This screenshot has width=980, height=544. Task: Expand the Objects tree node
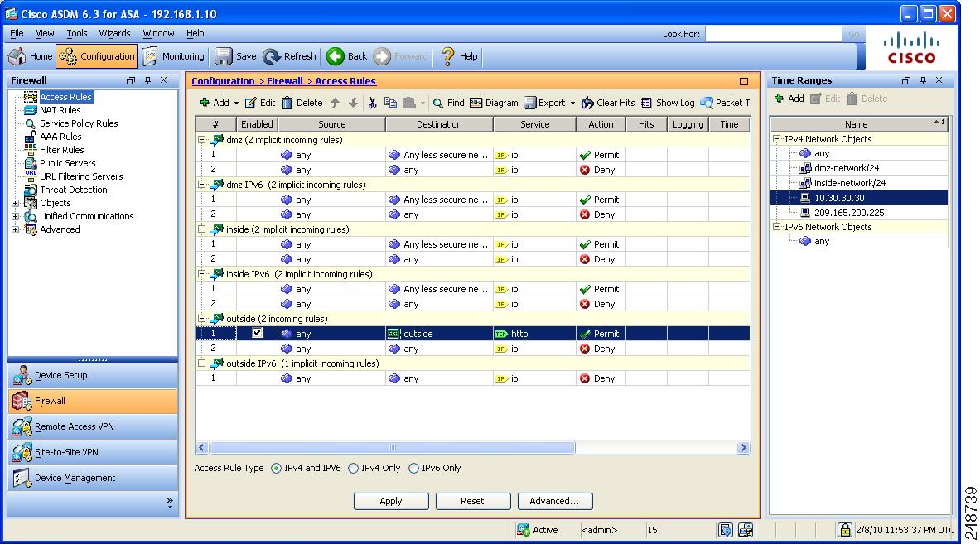(x=16, y=203)
